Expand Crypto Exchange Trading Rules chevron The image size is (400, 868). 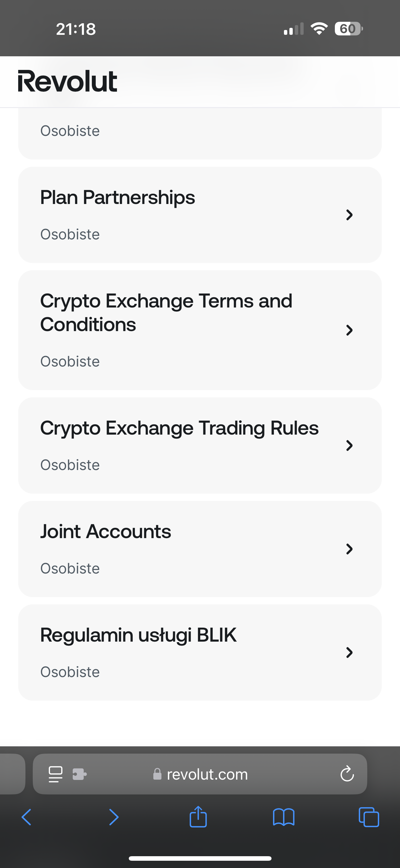(349, 446)
